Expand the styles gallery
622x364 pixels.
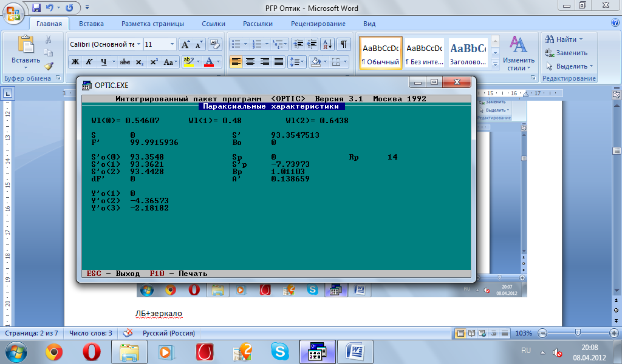point(495,64)
